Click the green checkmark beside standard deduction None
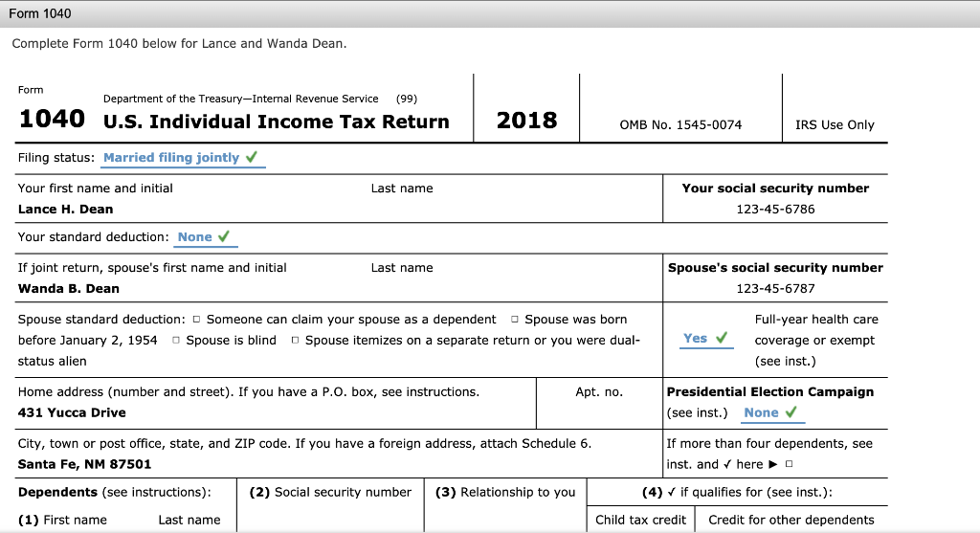 pos(224,236)
